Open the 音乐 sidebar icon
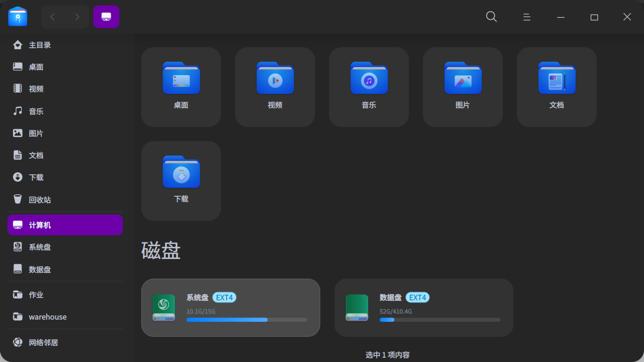 pos(17,111)
